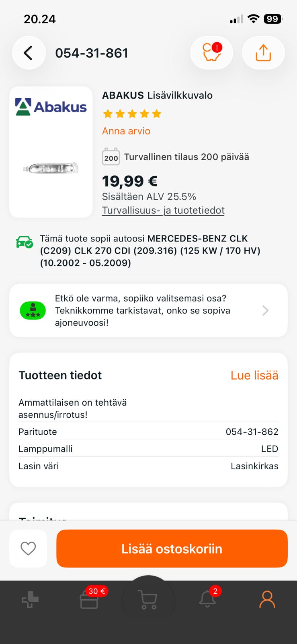Tap the green technician badge icon
Viewport: 297px width, 644px height.
click(33, 310)
